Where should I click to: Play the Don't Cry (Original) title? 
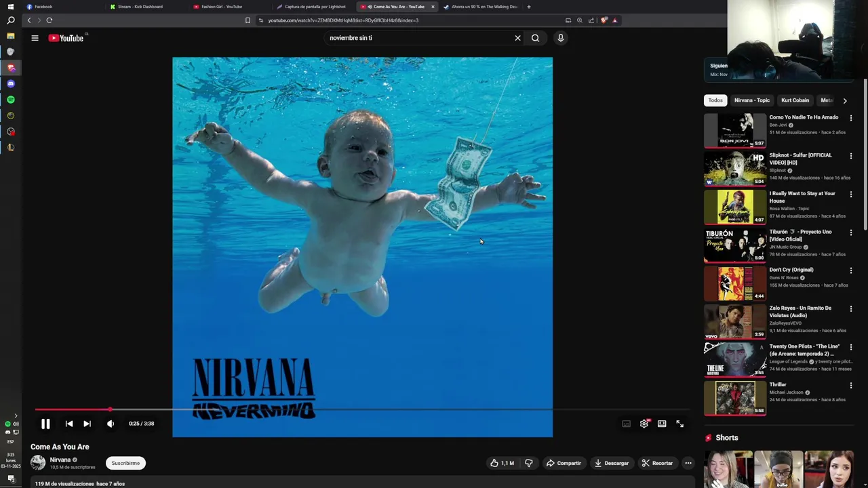pos(791,270)
